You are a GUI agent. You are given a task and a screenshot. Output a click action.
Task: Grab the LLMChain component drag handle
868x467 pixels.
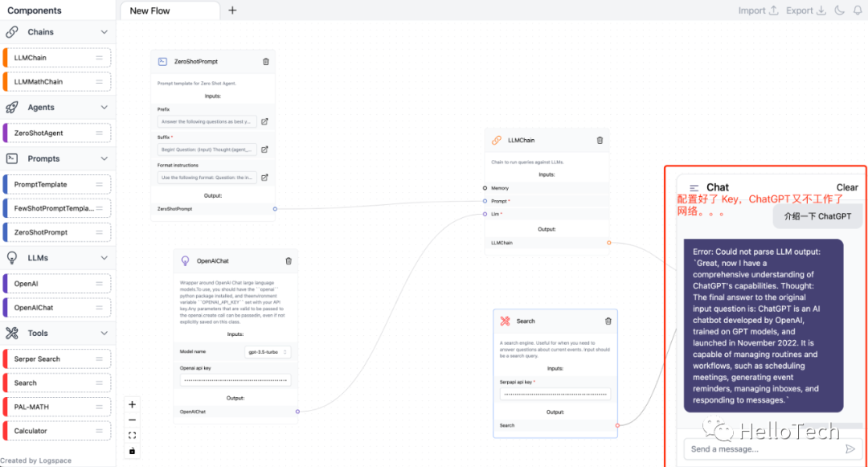coord(99,58)
